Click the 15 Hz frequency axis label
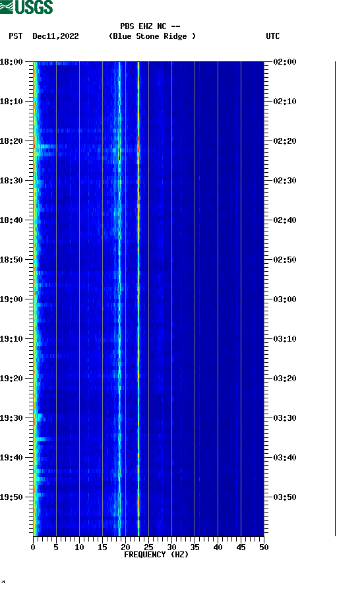 pos(102,547)
